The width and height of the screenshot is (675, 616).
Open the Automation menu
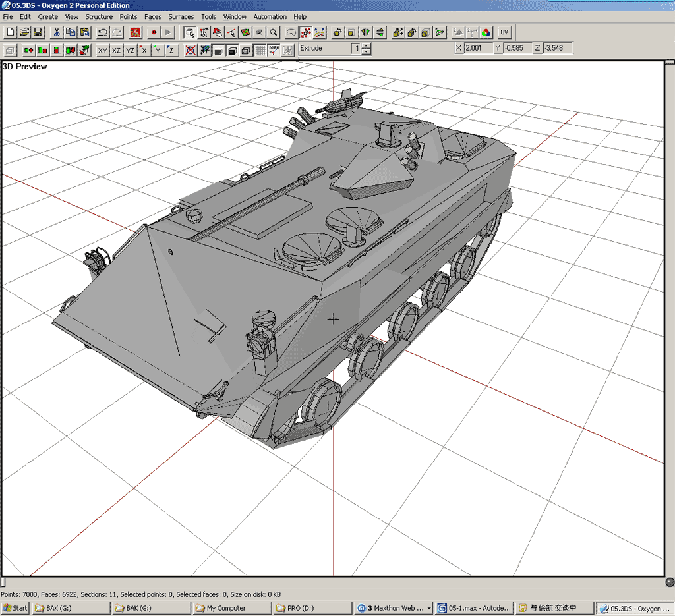[270, 17]
